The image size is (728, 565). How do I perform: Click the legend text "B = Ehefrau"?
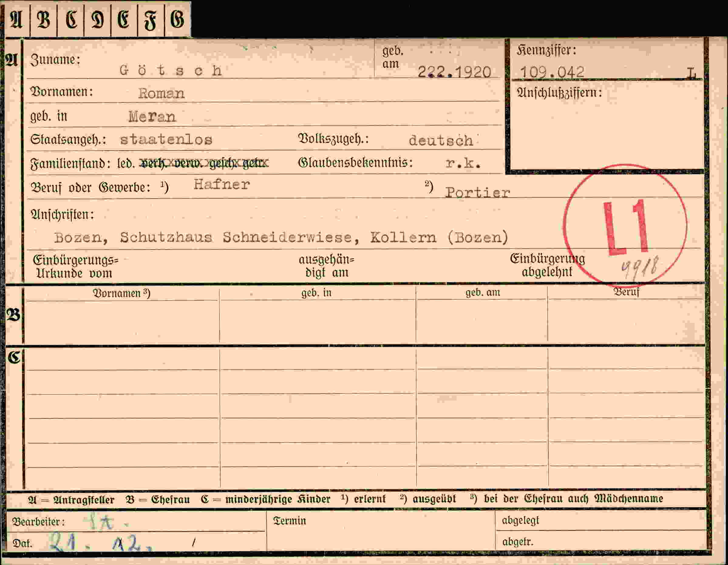(x=158, y=500)
